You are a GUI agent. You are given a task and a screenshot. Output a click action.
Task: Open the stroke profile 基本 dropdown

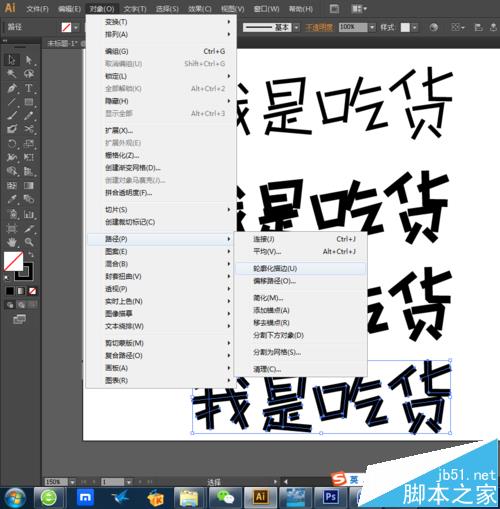point(297,27)
